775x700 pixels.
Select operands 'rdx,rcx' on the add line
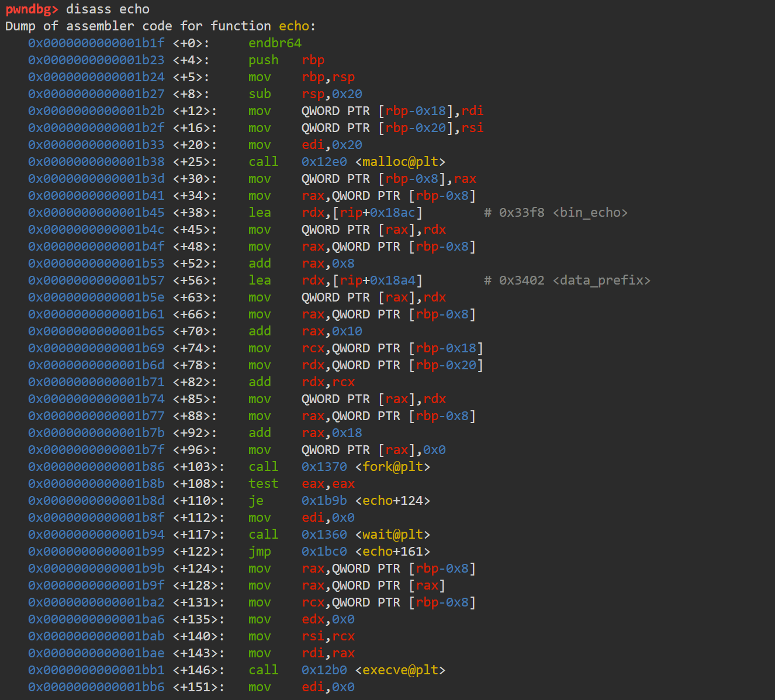328,382
